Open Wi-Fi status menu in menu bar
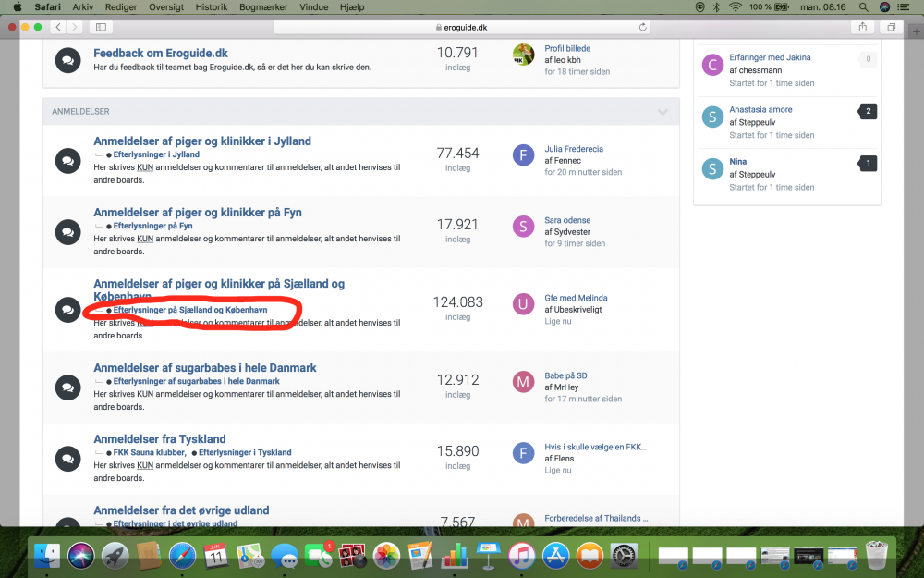 pyautogui.click(x=735, y=7)
